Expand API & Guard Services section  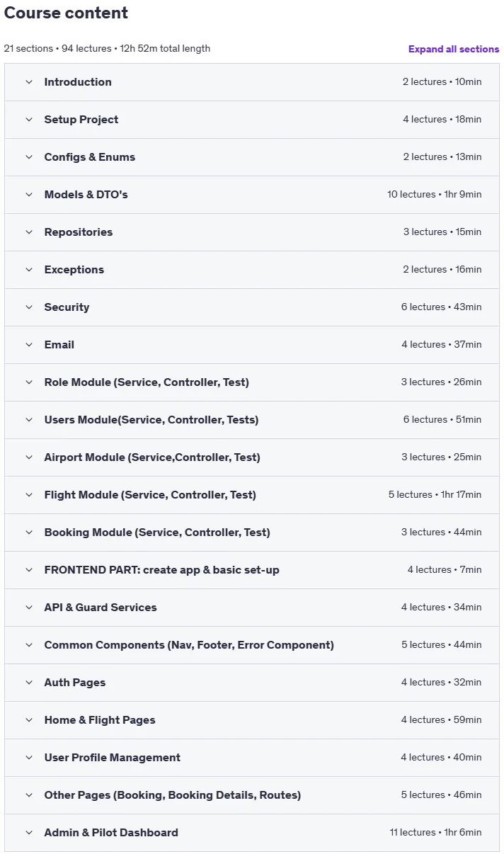pyautogui.click(x=252, y=608)
